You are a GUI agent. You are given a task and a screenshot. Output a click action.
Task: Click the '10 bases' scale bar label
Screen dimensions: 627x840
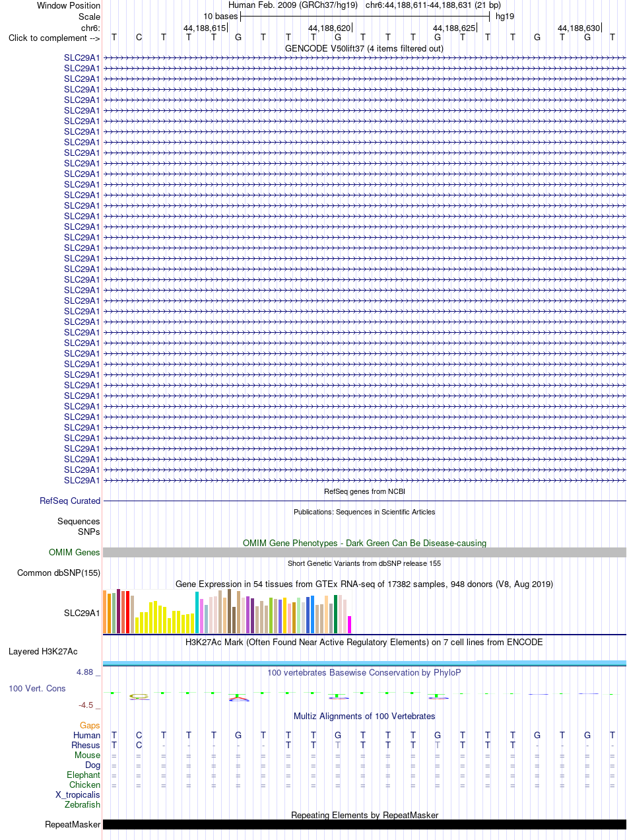[x=220, y=16]
